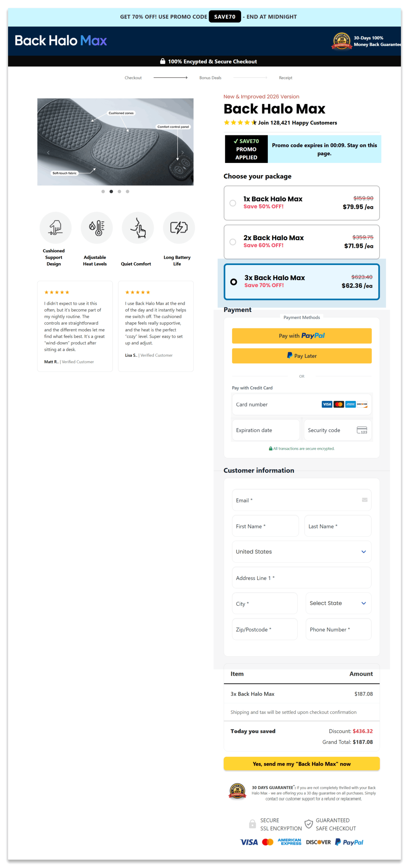Click the Quiet Comfort icon
This screenshot has height=868, width=409.
pos(138,228)
